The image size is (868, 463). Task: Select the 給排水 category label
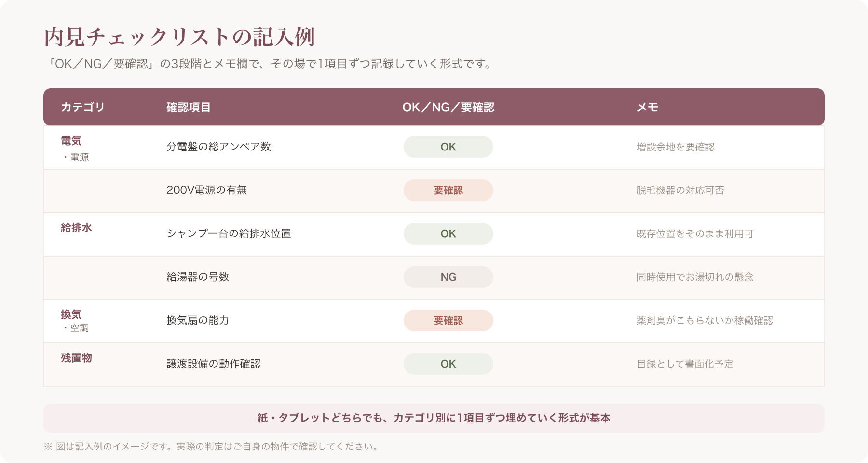(77, 228)
